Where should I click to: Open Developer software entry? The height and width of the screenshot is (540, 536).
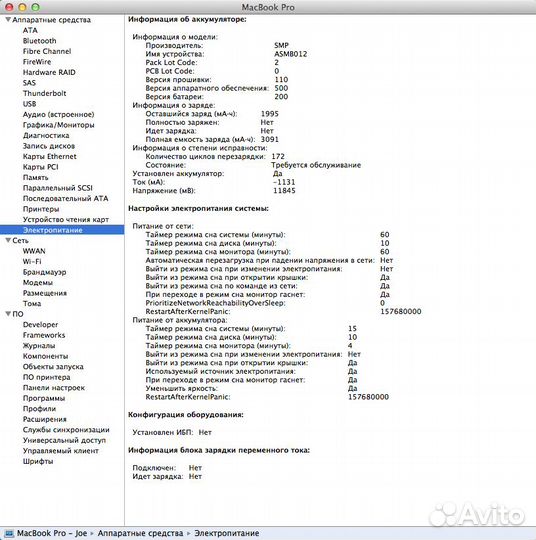pos(40,324)
